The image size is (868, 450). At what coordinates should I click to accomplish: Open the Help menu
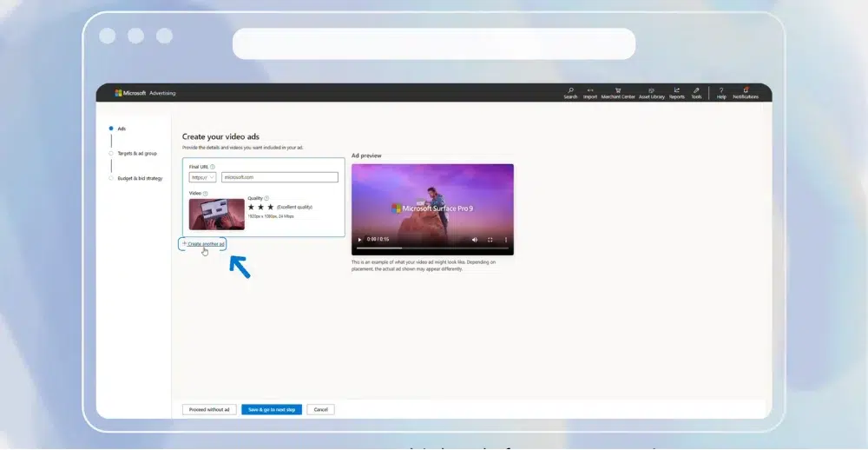721,93
